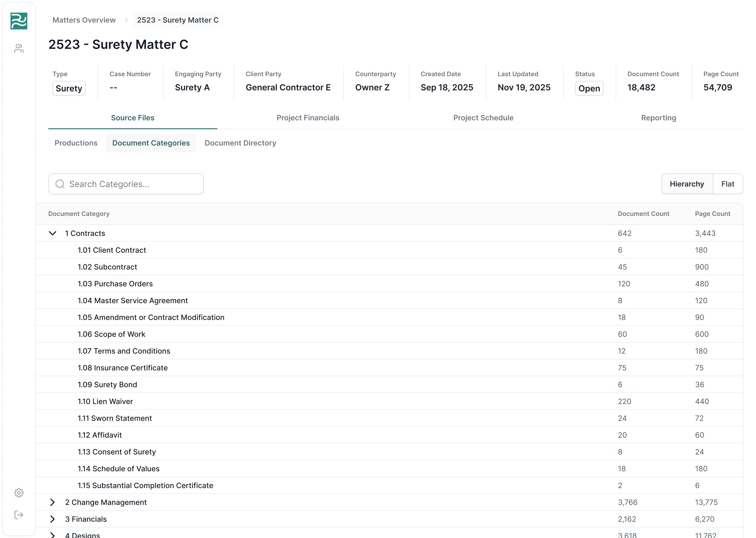Click the Open status badge
Image resolution: width=756 pixels, height=538 pixels.
589,88
